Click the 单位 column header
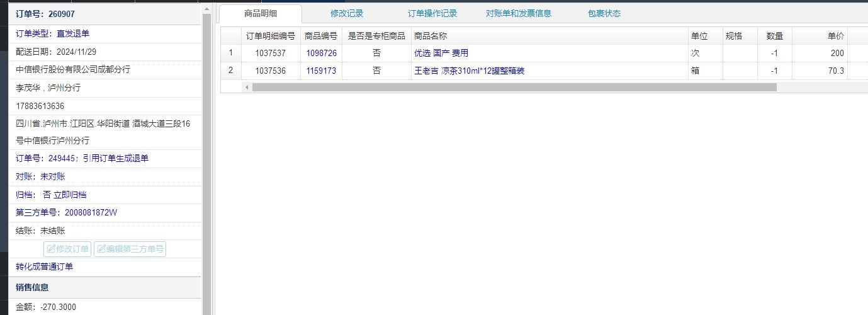Image resolution: width=868 pixels, height=315 pixels. (706, 36)
